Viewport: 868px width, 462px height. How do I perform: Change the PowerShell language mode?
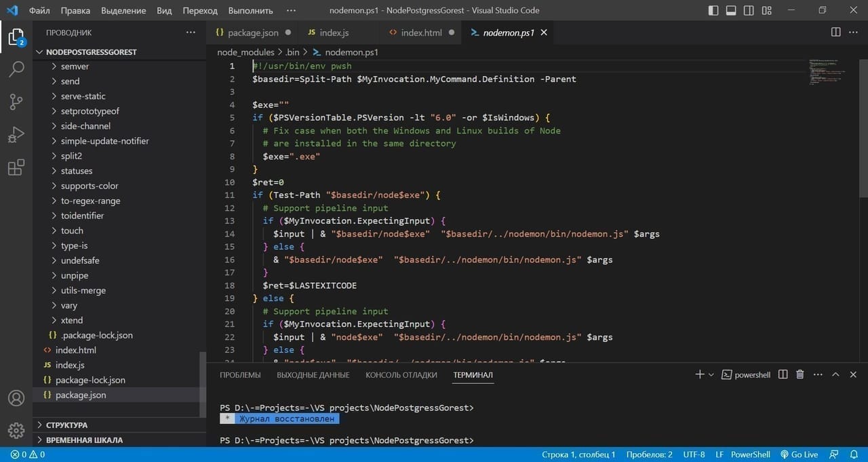click(750, 455)
